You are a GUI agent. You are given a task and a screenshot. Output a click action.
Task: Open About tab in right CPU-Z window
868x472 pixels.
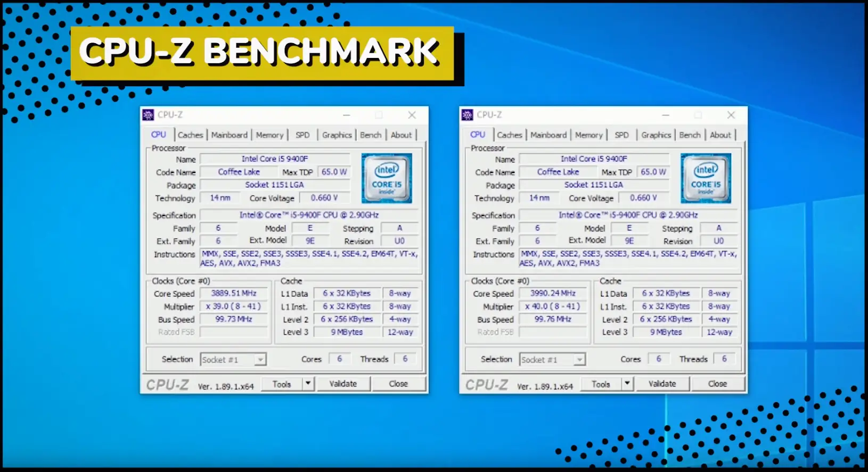720,135
